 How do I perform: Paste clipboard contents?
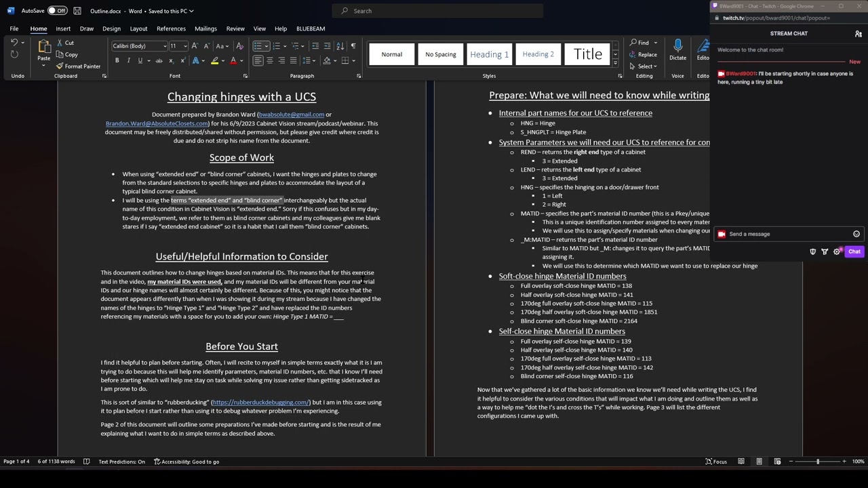click(43, 51)
